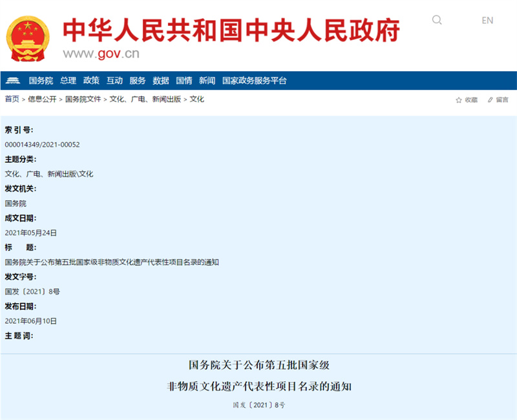Click the 收藏 star icon
Viewport: 517px width, 420px height.
[x=459, y=100]
